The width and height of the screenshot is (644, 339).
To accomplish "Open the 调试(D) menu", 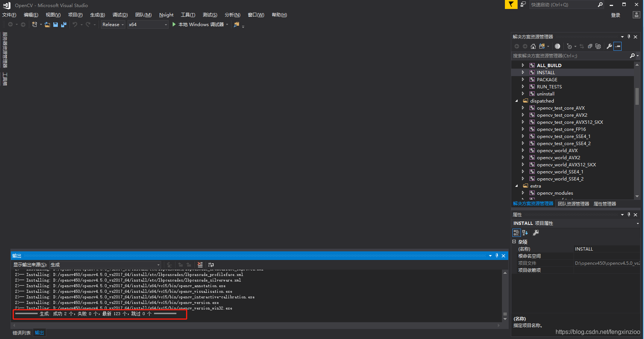I will 120,15.
